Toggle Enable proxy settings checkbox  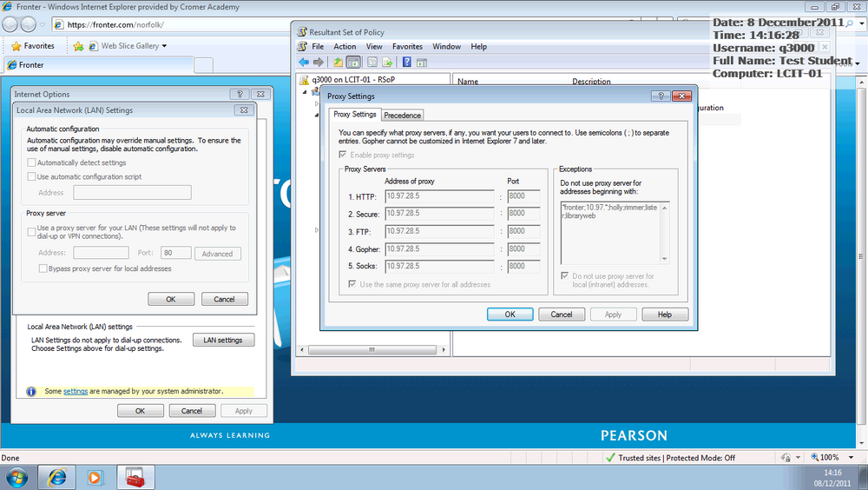[343, 155]
